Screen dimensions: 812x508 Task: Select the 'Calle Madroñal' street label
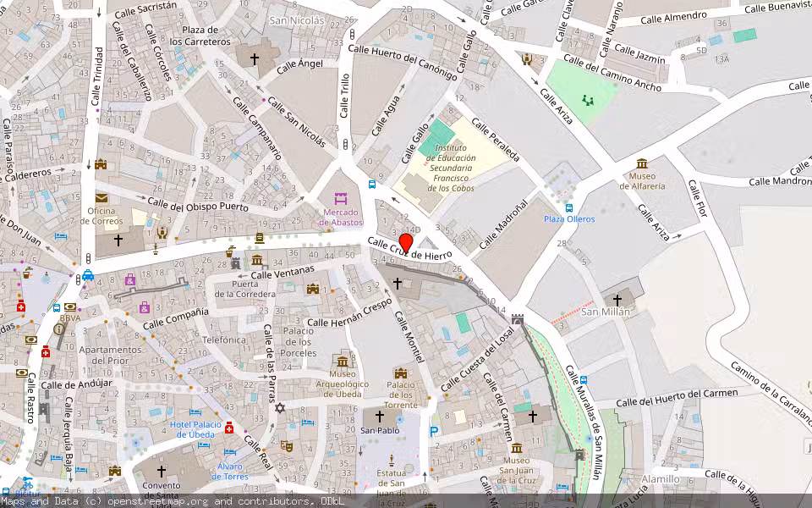click(503, 224)
